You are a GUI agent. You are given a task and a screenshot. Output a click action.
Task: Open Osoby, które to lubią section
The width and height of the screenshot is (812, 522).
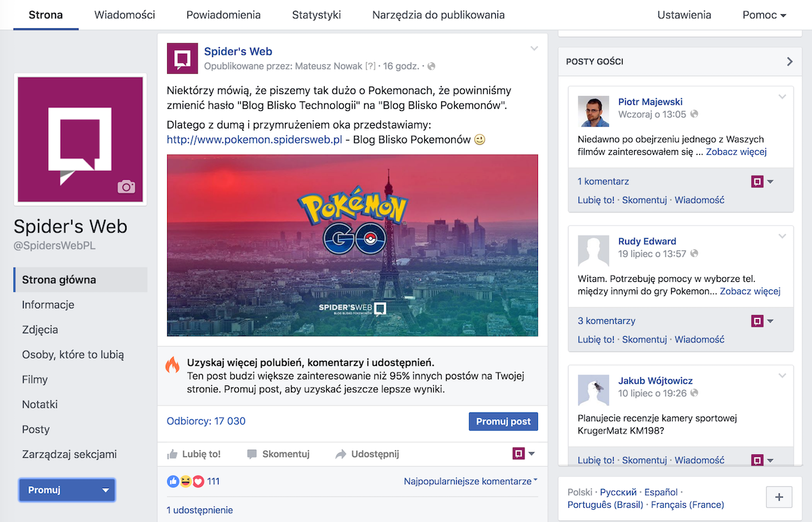[x=73, y=355]
